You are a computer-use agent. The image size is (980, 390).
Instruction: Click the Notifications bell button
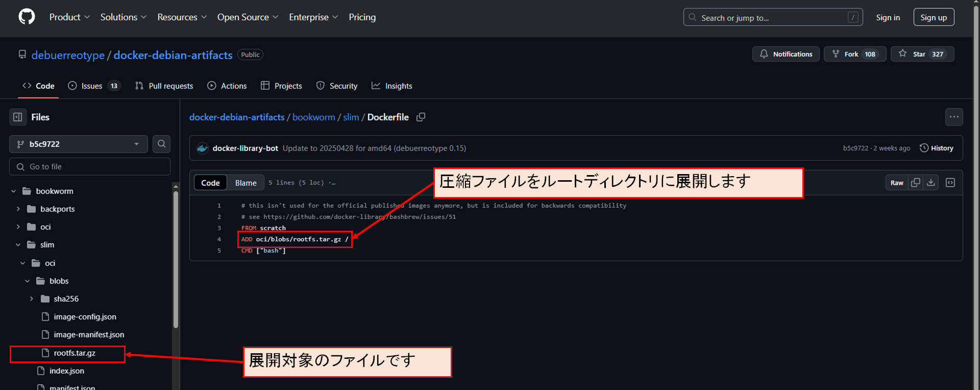pyautogui.click(x=786, y=54)
